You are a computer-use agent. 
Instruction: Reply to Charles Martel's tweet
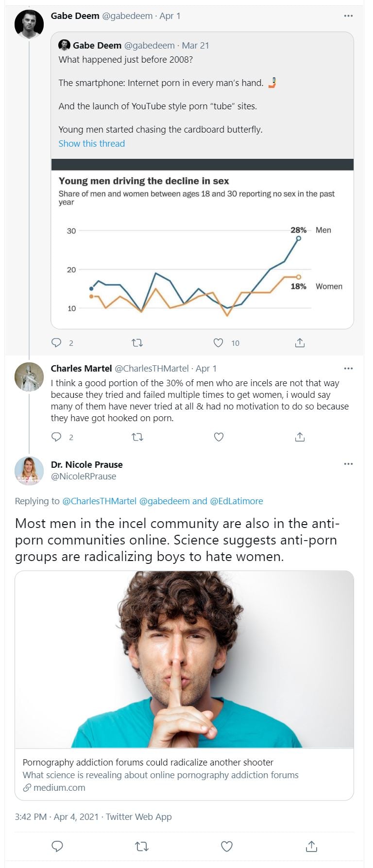57,437
